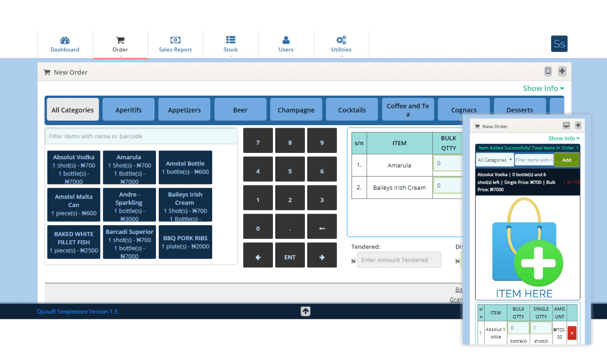Switch to the Appetizers category
The height and width of the screenshot is (364, 607).
(185, 110)
